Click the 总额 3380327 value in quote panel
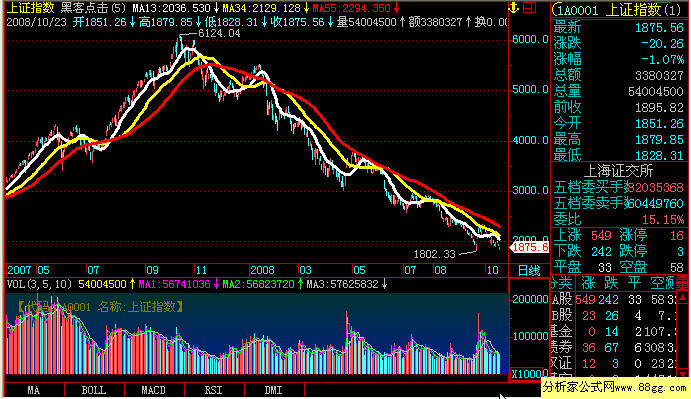Viewport: 691px width, 399px height. point(659,76)
